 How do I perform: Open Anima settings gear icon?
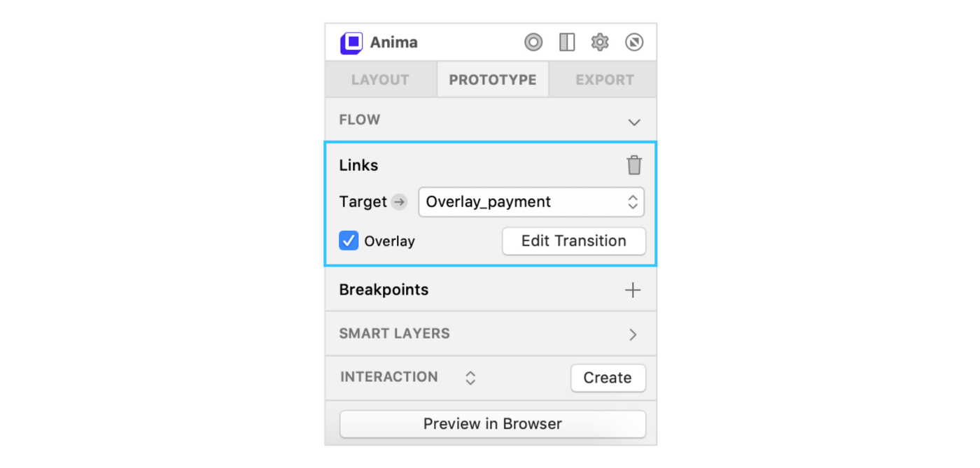(x=600, y=43)
